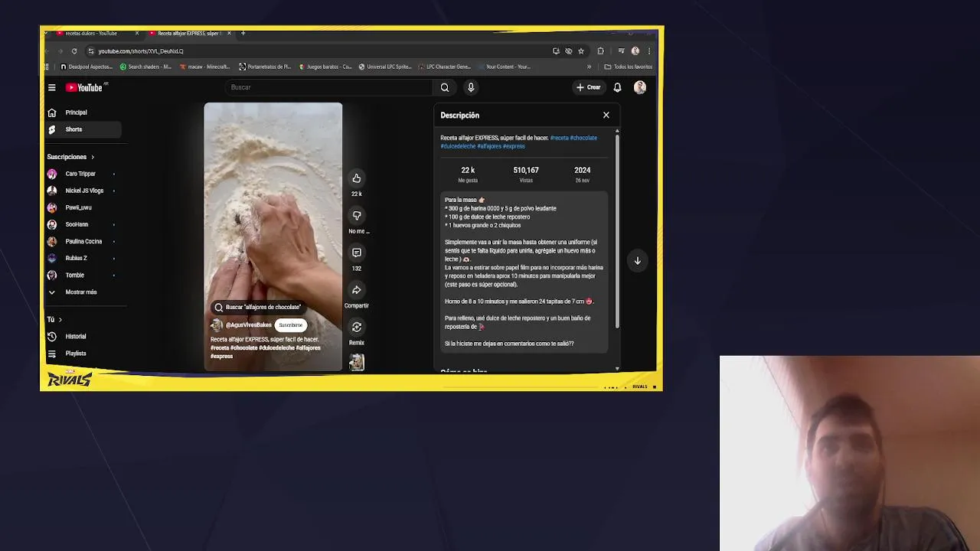
Task: Bookmark this page with star icon
Action: [581, 51]
